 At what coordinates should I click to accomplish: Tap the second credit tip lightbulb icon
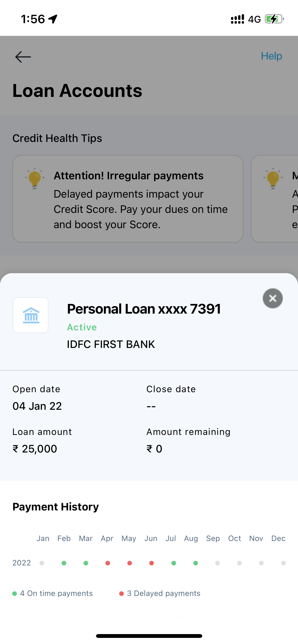click(x=273, y=178)
